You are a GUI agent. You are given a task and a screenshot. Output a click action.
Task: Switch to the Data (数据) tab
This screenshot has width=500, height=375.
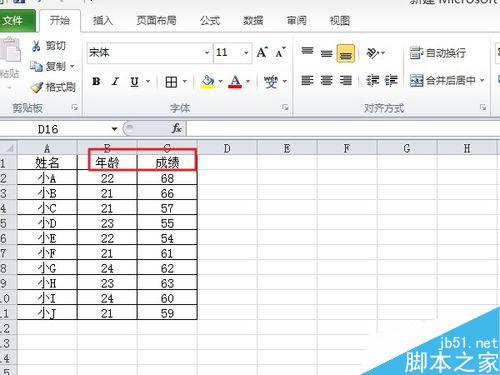click(253, 21)
